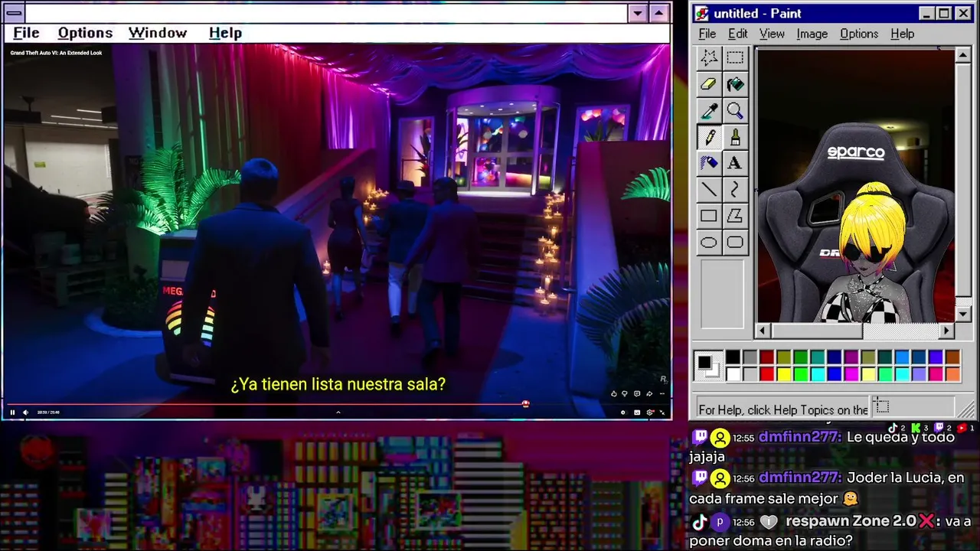The height and width of the screenshot is (551, 980).
Task: Click the down arrow of Paint's vertical scrollbar
Action: pos(963,314)
